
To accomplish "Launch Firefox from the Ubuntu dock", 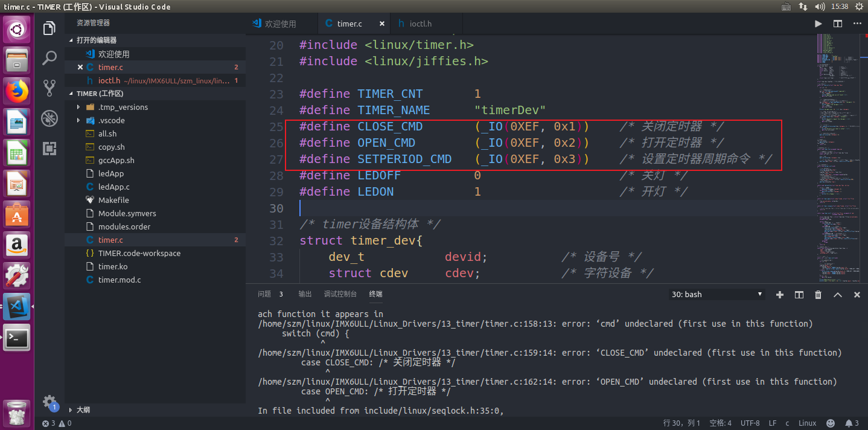I will (x=17, y=91).
